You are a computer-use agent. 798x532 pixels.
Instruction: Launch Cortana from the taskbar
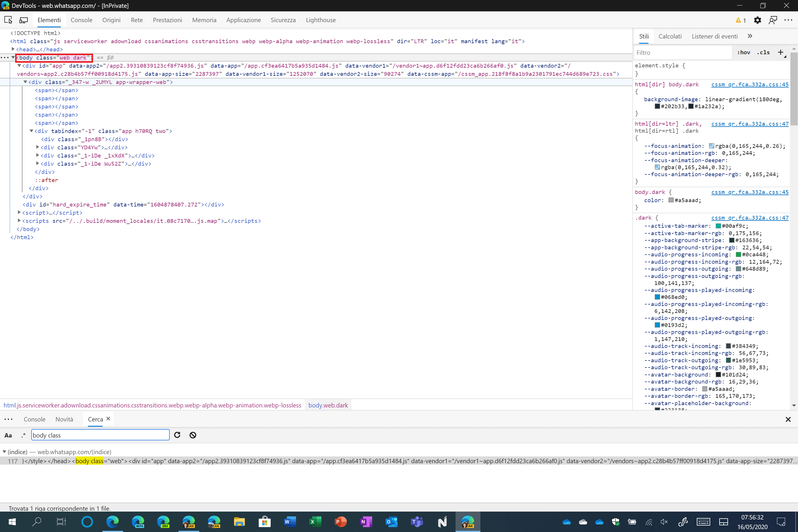[x=87, y=522]
